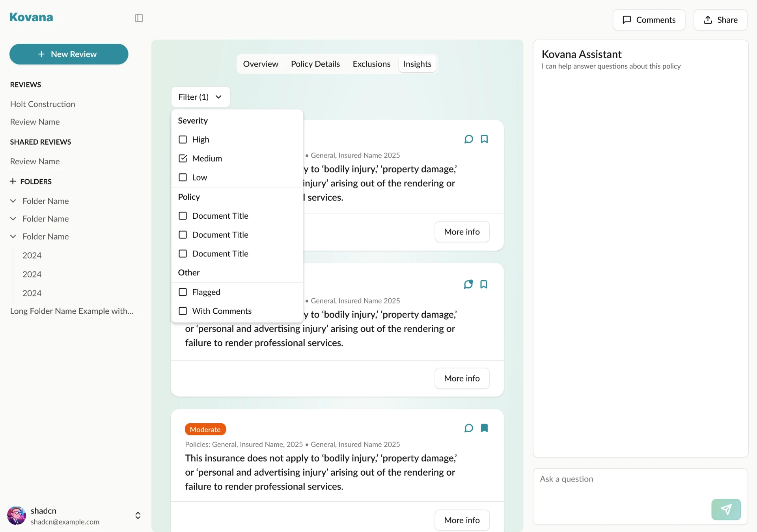The height and width of the screenshot is (532, 757).
Task: Click More info on the Moderate card
Action: (462, 520)
